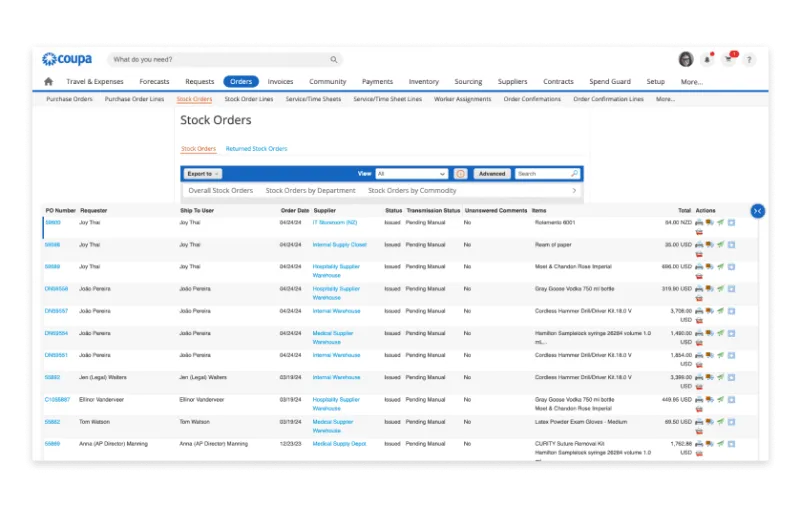The width and height of the screenshot is (800, 507).
Task: Click the Advanced button
Action: pyautogui.click(x=492, y=174)
